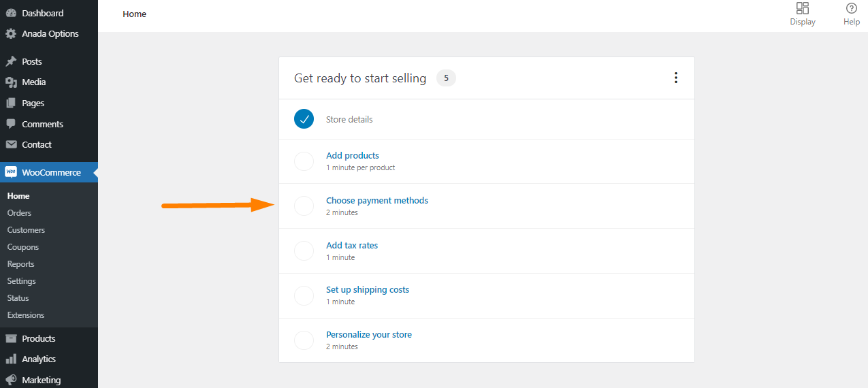
Task: Open the Comments speech bubble icon
Action: click(11, 124)
